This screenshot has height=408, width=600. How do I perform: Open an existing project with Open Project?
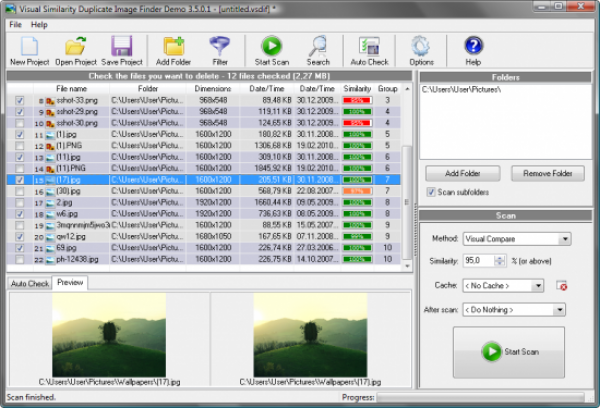pos(76,48)
